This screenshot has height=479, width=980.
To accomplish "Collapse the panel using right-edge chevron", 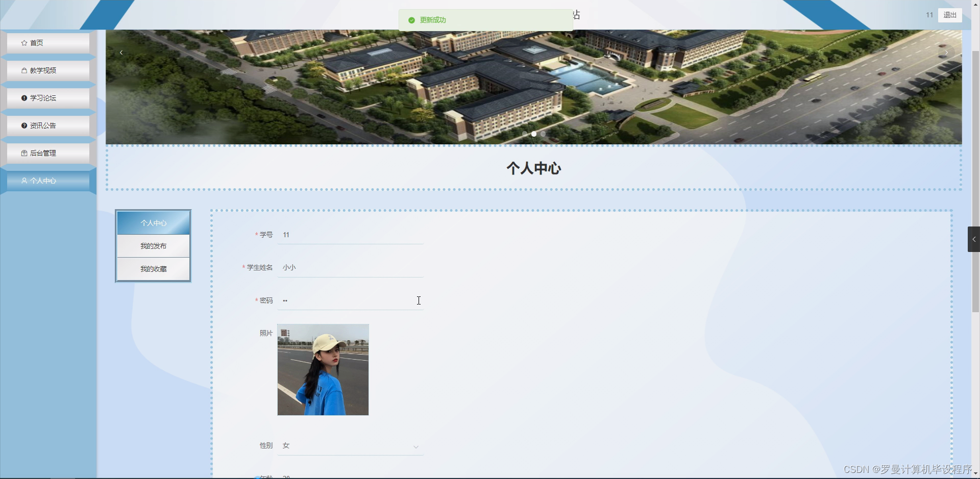I will pos(974,239).
